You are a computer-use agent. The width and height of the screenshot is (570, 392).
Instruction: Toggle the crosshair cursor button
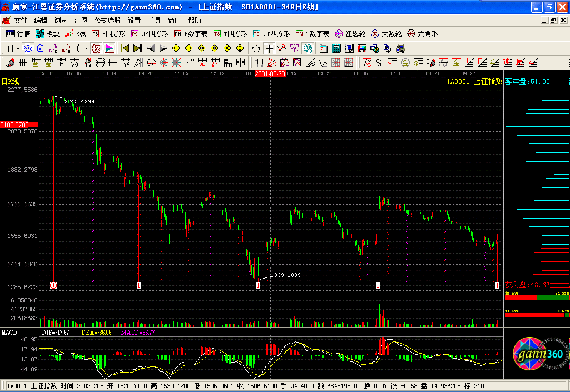click(x=270, y=48)
